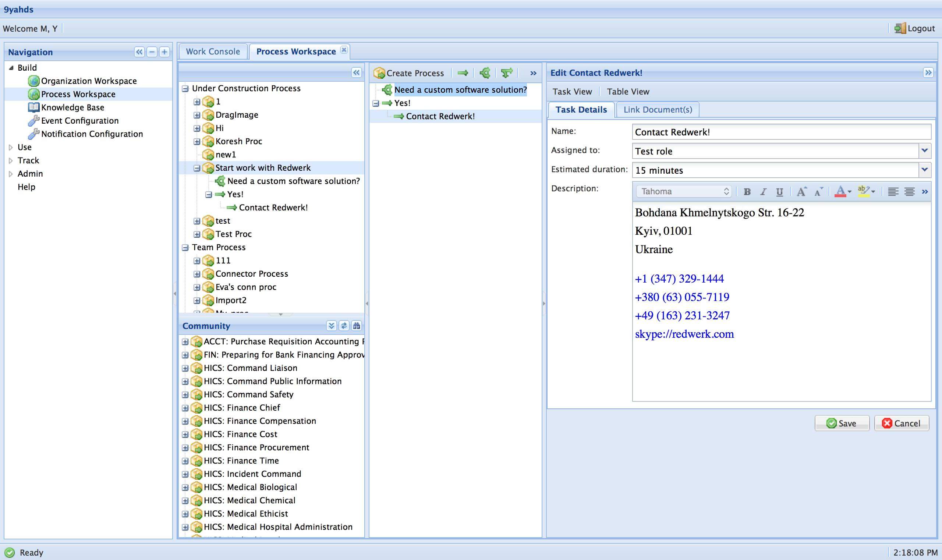Viewport: 942px width, 560px height.
Task: Collapse the Under Construction Process group
Action: coord(185,89)
